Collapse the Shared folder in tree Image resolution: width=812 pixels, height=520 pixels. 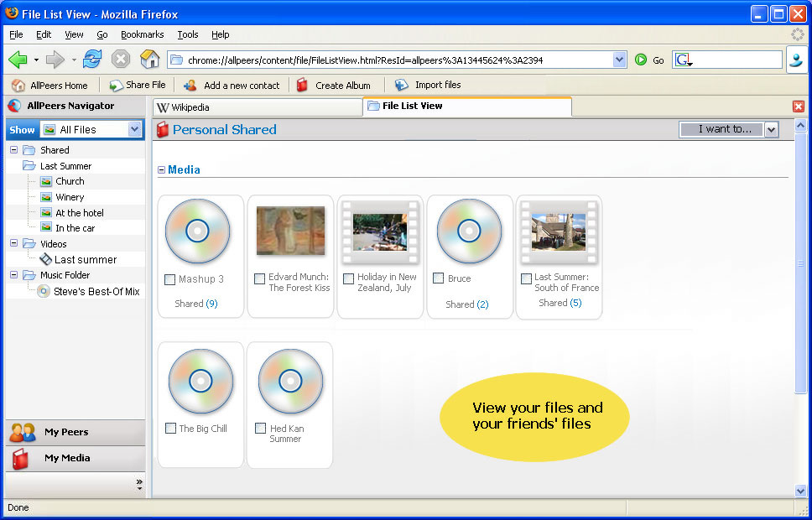point(14,150)
